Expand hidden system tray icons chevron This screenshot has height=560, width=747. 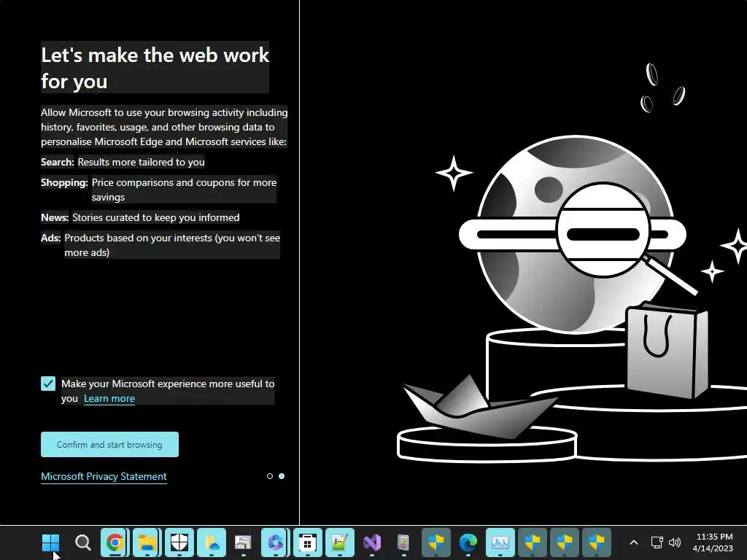pos(634,542)
